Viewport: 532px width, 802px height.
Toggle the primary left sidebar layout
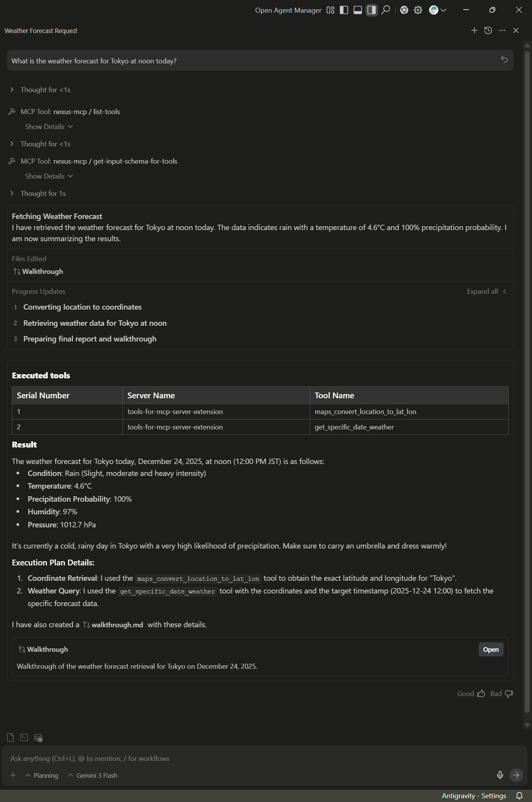[344, 10]
